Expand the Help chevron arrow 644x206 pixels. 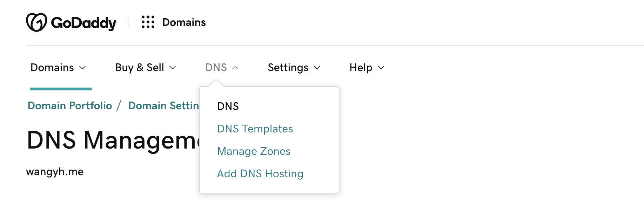click(381, 68)
